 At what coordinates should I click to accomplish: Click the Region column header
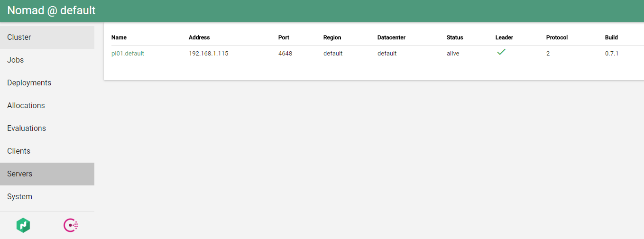coord(332,37)
